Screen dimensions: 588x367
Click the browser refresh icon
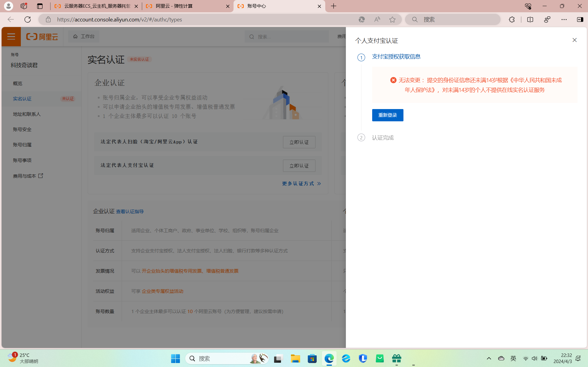tap(28, 20)
